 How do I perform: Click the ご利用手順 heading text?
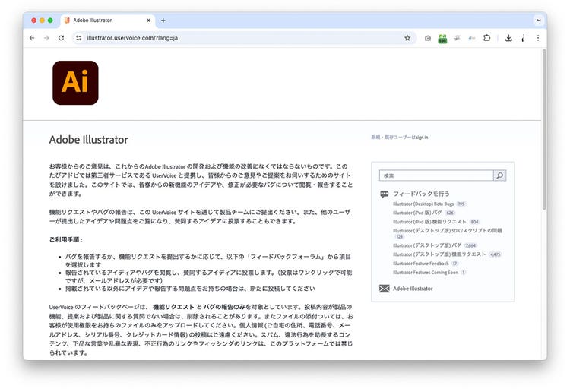[x=65, y=239]
